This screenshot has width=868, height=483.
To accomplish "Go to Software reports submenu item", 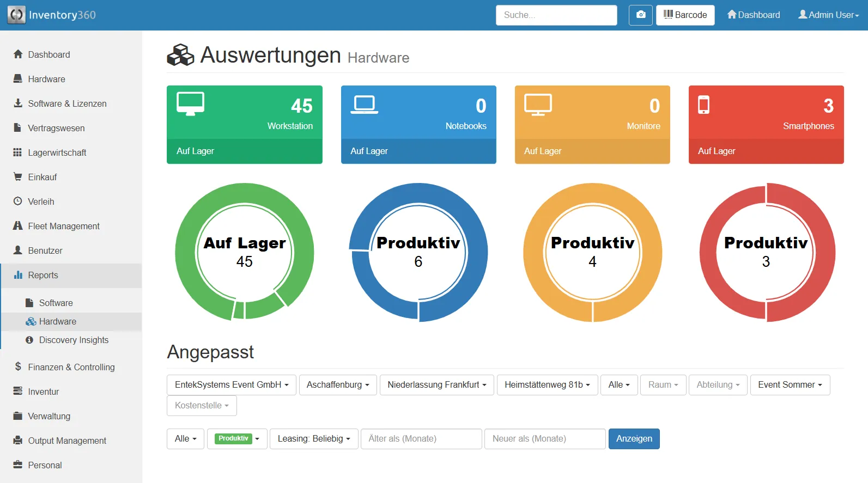I will point(56,303).
